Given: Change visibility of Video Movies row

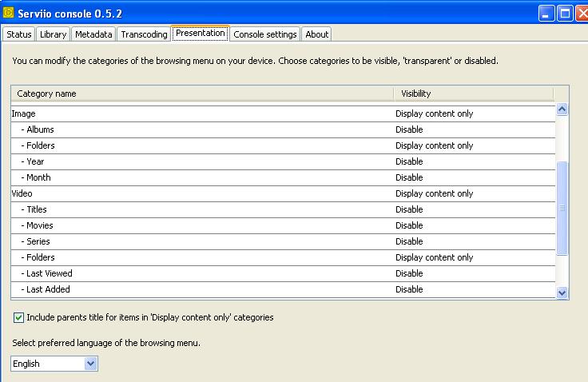Looking at the screenshot, I should tap(409, 225).
